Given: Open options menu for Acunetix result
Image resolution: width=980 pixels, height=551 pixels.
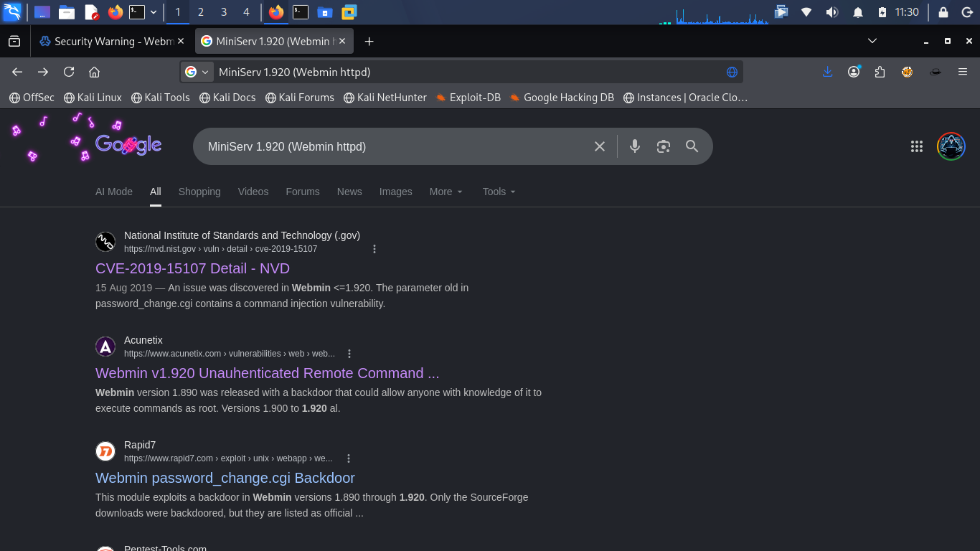Looking at the screenshot, I should [349, 354].
